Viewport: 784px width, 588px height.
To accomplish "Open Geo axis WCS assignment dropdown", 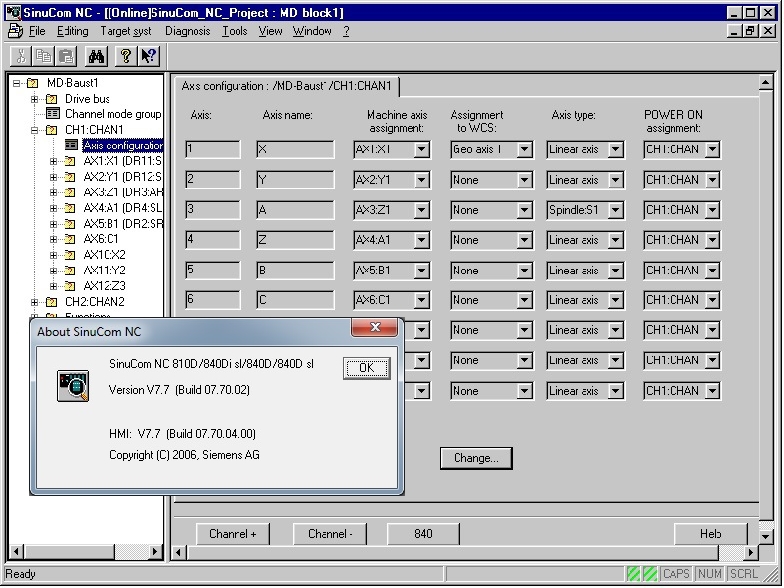I will pyautogui.click(x=524, y=150).
